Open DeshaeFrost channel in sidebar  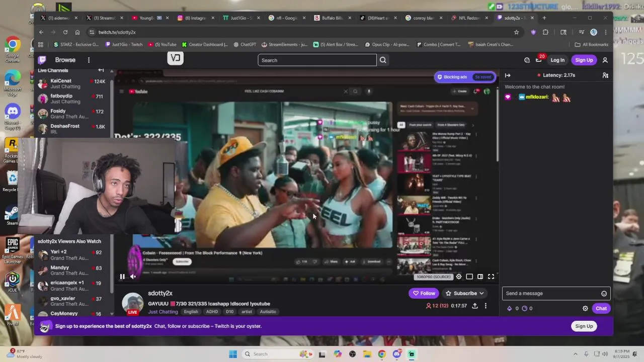[72, 129]
